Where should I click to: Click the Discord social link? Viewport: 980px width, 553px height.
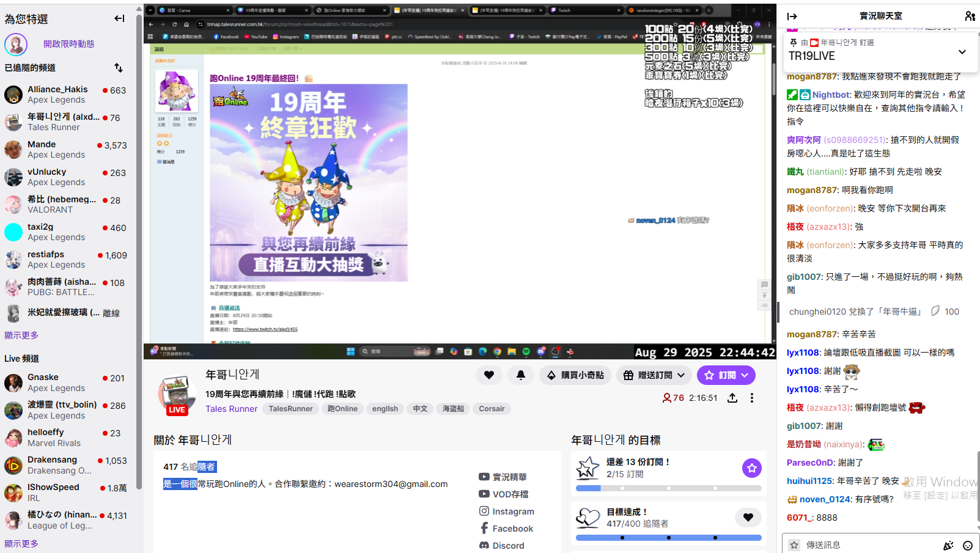(x=508, y=546)
